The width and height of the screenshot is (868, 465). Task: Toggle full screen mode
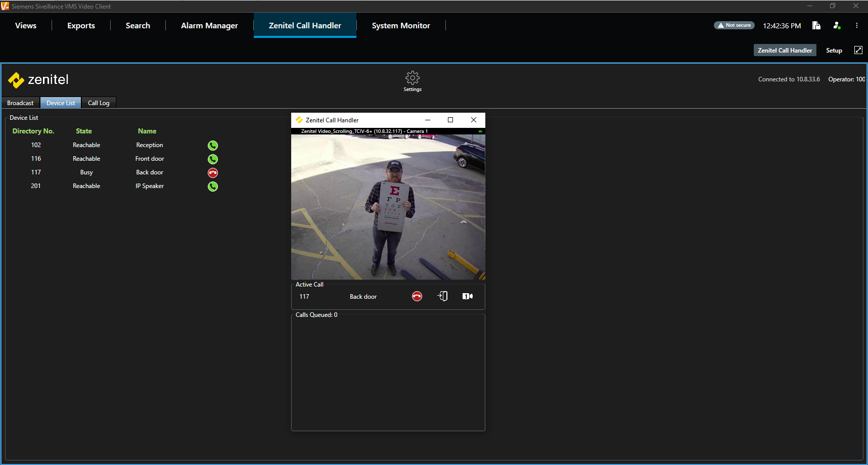pyautogui.click(x=858, y=50)
